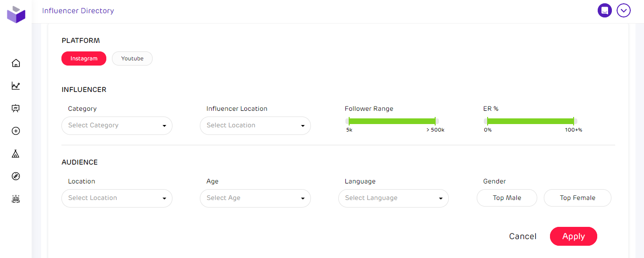Open the group of people sidebar icon

tap(16, 199)
